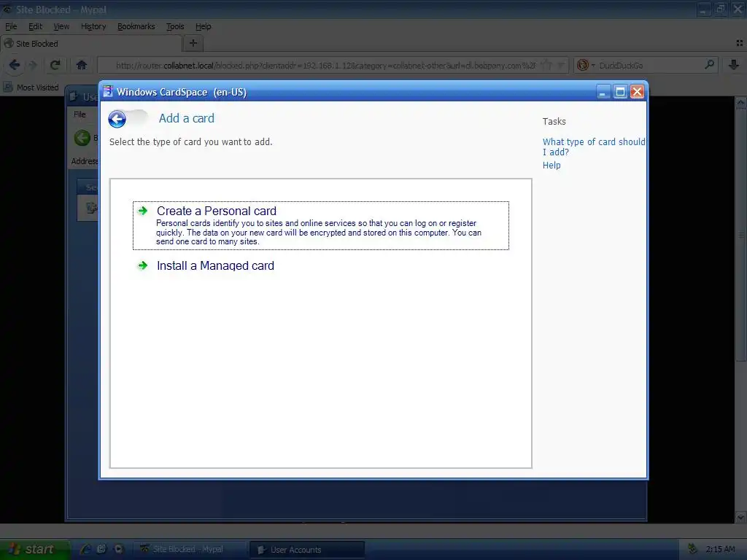Click the browser vertical scrollbar thumb
The width and height of the screenshot is (747, 560).
pos(741,234)
